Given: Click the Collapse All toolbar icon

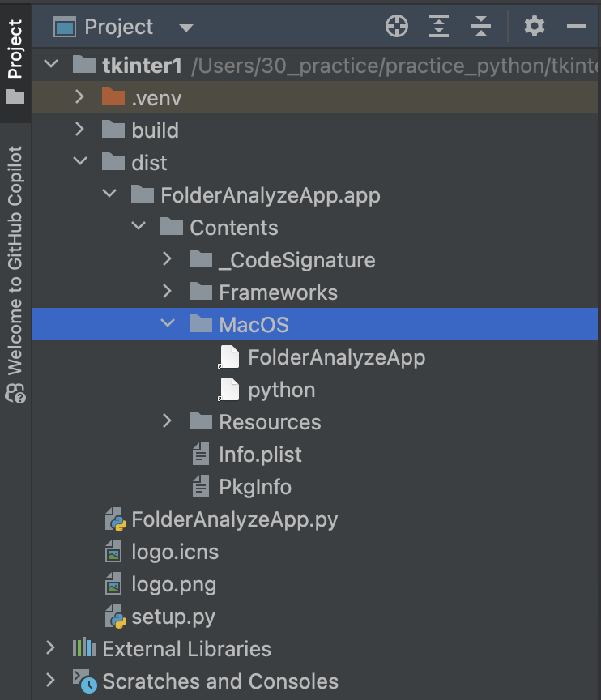Looking at the screenshot, I should coord(481,27).
